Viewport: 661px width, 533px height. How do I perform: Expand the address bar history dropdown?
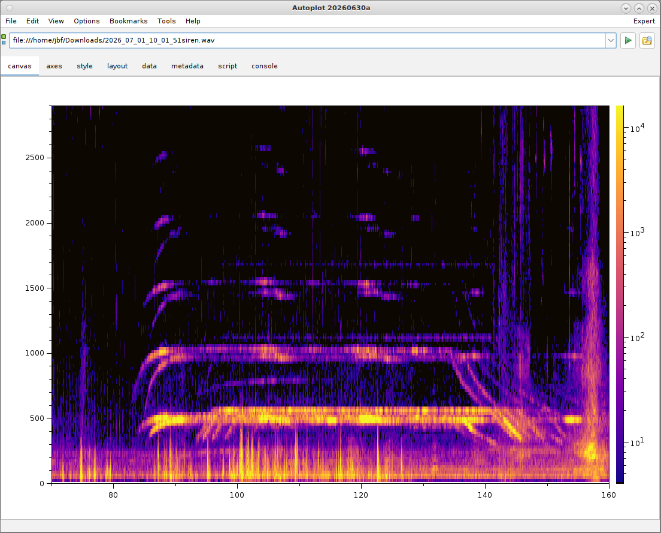(610, 40)
